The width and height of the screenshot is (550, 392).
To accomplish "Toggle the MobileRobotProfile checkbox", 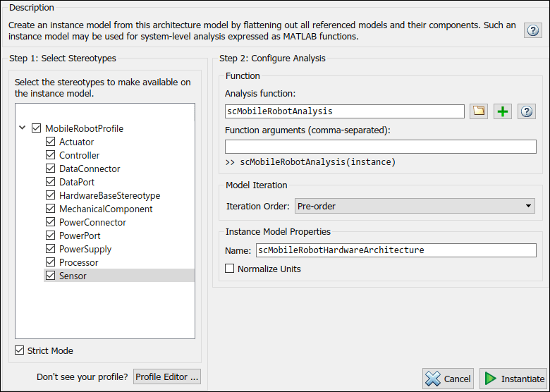I will [37, 128].
